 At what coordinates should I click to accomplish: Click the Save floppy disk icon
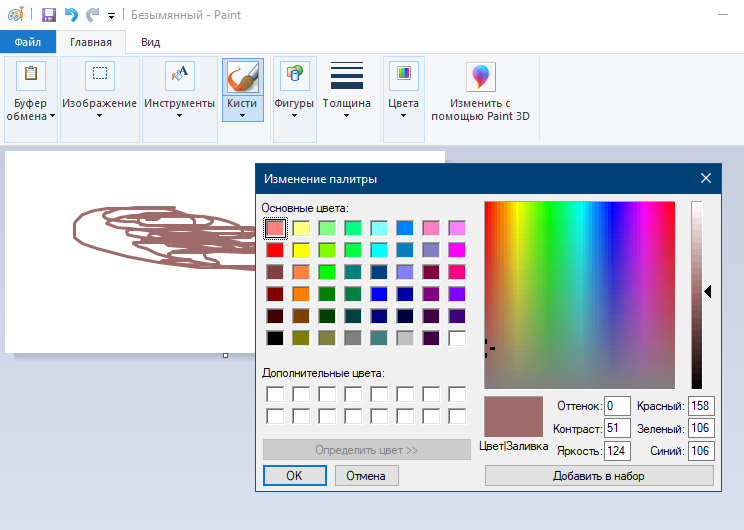click(x=49, y=15)
